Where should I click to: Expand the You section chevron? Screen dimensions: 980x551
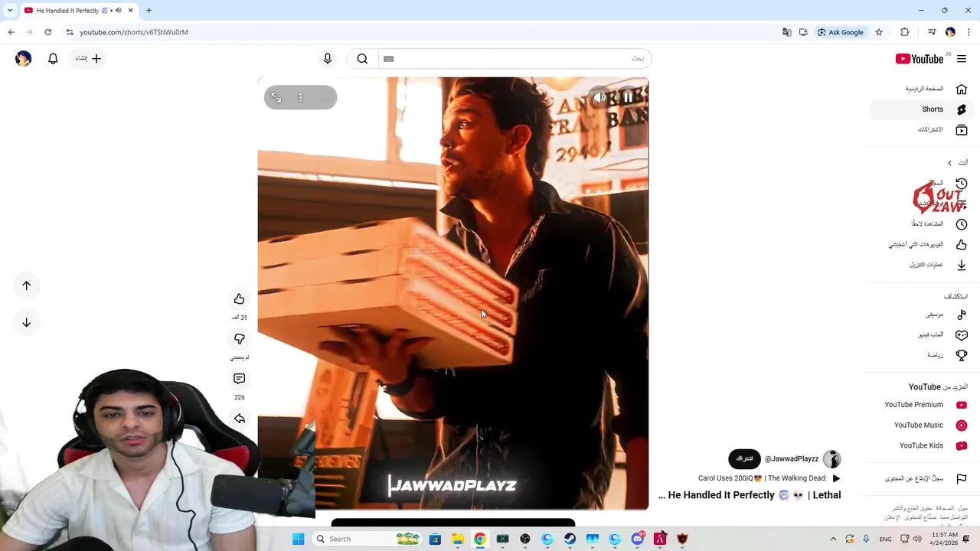point(949,163)
